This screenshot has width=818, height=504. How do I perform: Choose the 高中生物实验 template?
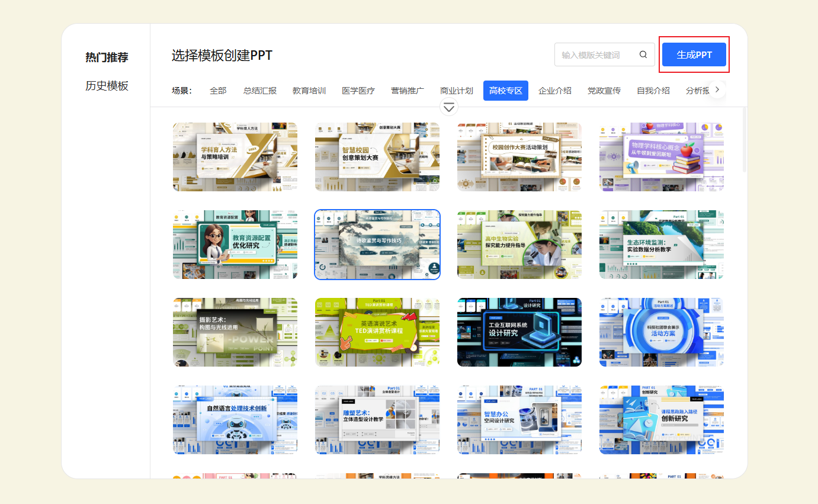point(519,245)
